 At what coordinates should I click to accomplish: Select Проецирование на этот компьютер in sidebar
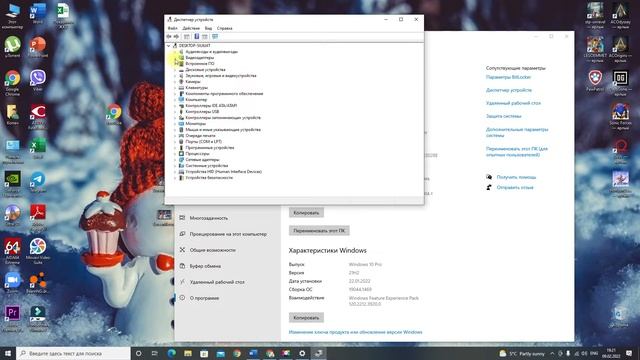click(x=228, y=234)
